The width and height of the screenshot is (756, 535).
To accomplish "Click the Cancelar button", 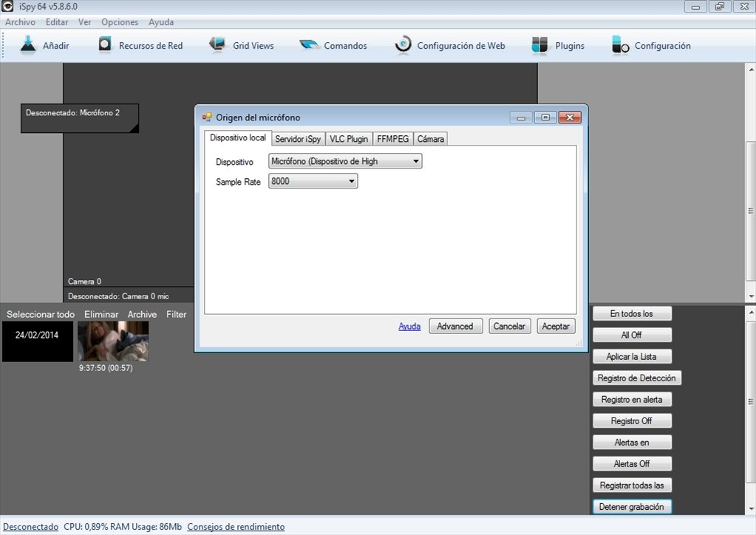I will [509, 327].
